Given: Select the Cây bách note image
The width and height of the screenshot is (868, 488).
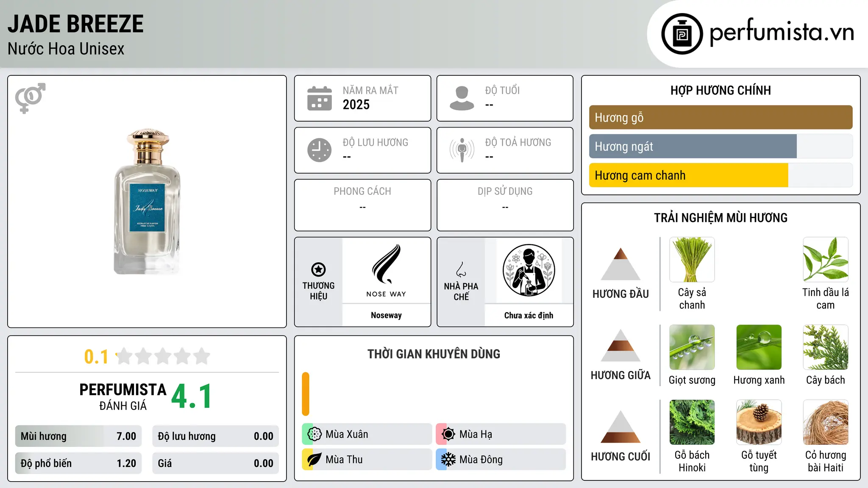Looking at the screenshot, I should [x=826, y=347].
